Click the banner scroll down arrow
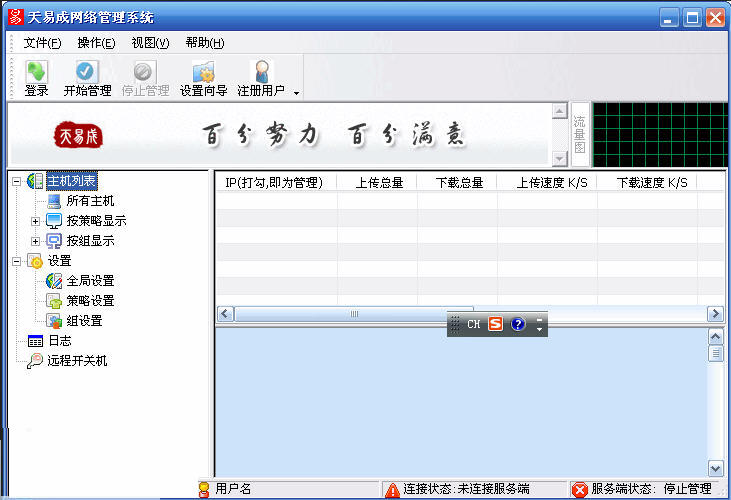The height and width of the screenshot is (500, 731). point(559,159)
